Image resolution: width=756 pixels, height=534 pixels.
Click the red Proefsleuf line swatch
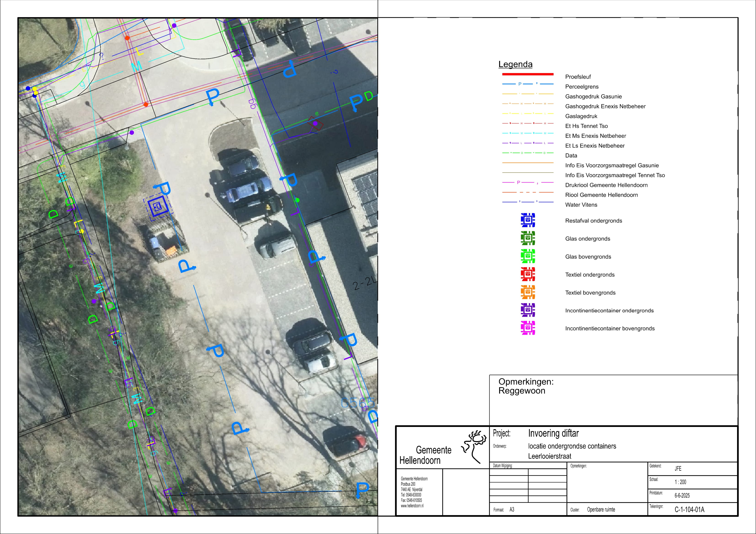(x=527, y=74)
